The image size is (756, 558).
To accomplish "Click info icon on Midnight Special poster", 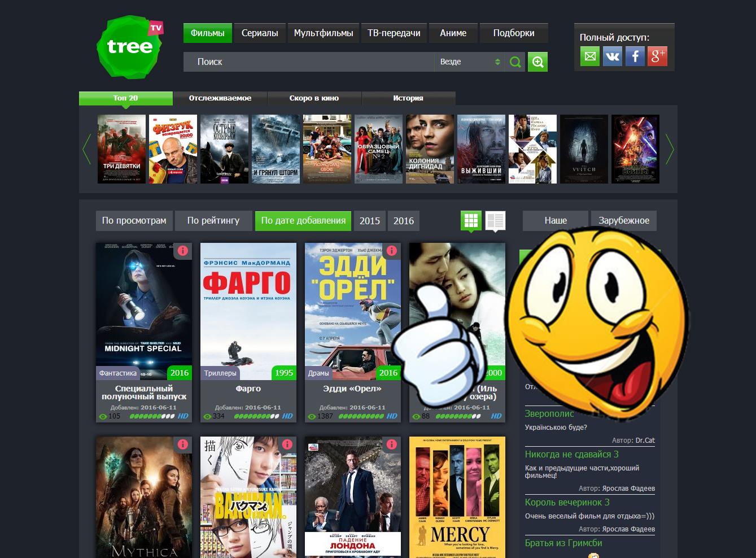I will (182, 251).
